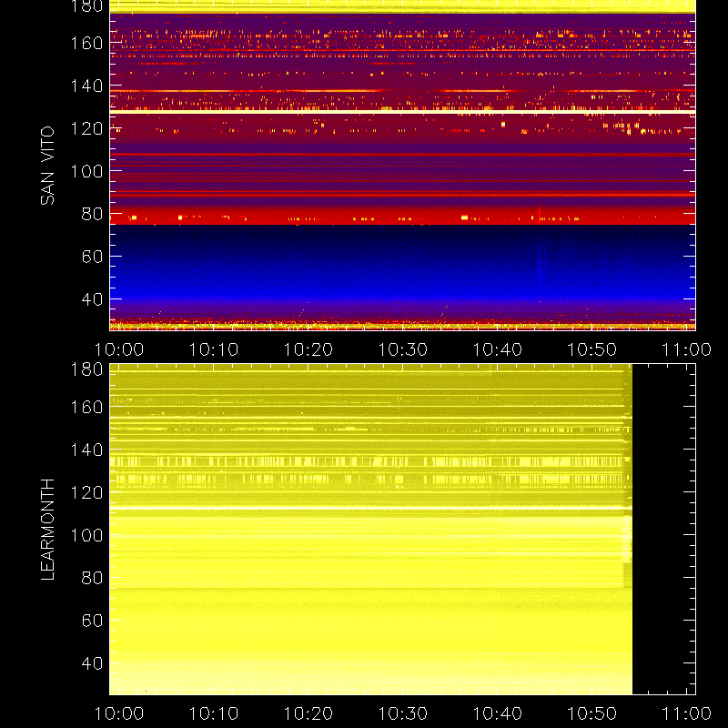This screenshot has height=728, width=728.
Task: Select San Vito plot's 160 frequency label
Action: click(x=86, y=43)
